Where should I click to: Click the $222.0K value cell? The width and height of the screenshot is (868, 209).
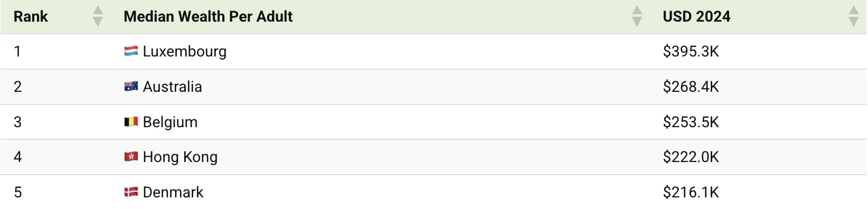click(691, 157)
